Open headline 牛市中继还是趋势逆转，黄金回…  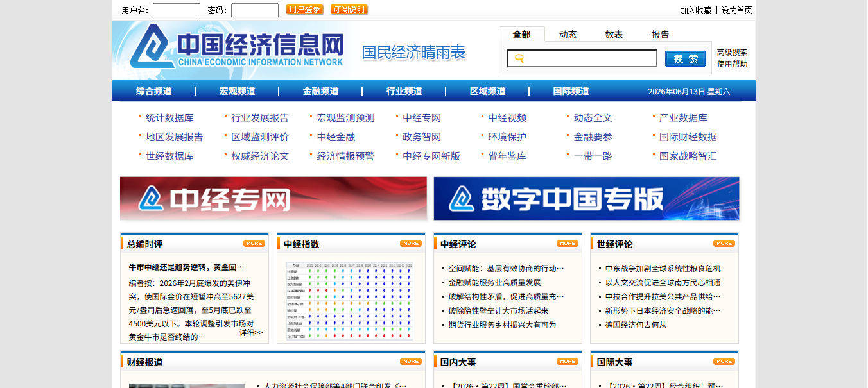[x=187, y=267]
